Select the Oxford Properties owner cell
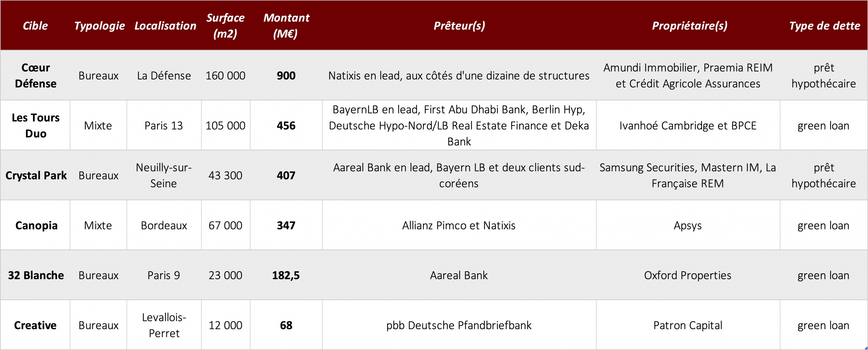 click(688, 275)
